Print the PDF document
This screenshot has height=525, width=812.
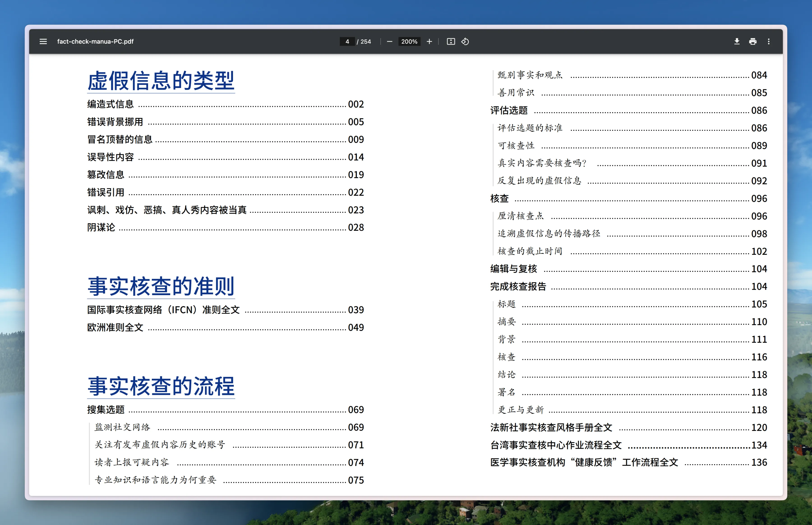click(x=753, y=42)
